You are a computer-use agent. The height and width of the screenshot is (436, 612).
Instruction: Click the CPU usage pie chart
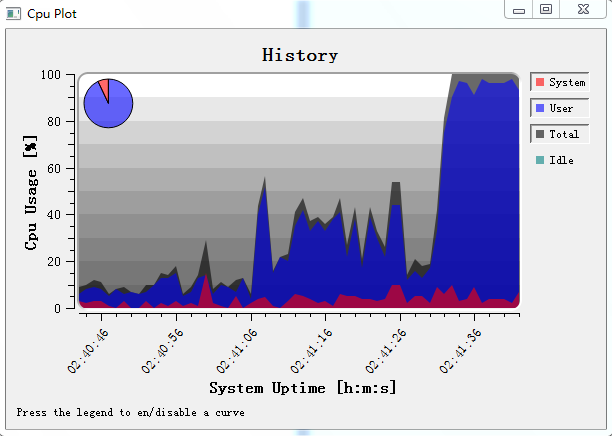pos(108,103)
